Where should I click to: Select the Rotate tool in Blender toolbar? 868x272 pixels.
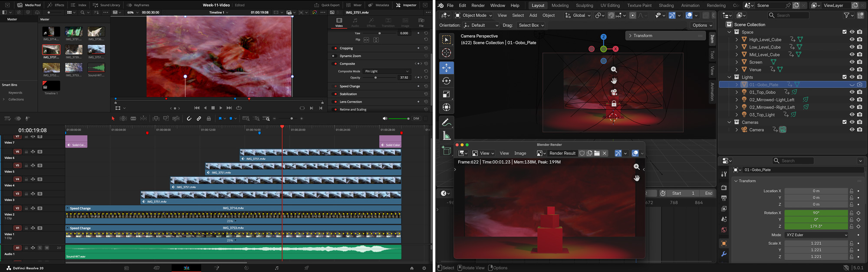[446, 81]
